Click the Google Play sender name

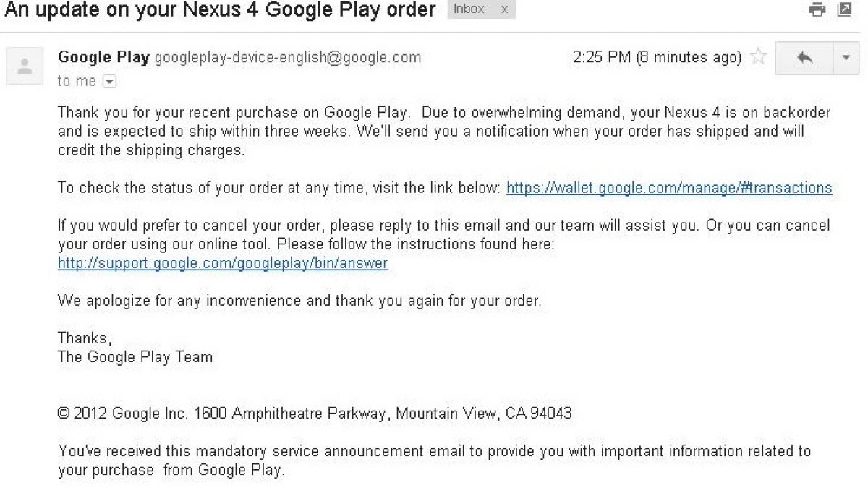tap(103, 57)
